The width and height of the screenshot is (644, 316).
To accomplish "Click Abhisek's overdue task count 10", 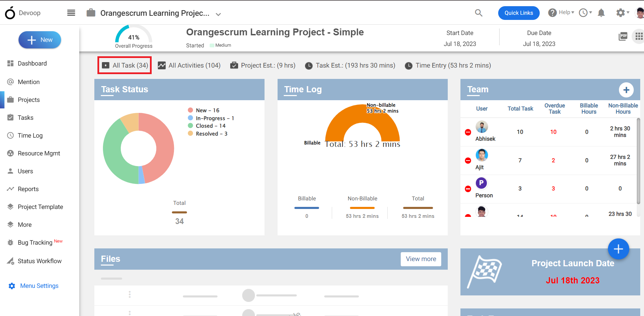I will tap(553, 132).
